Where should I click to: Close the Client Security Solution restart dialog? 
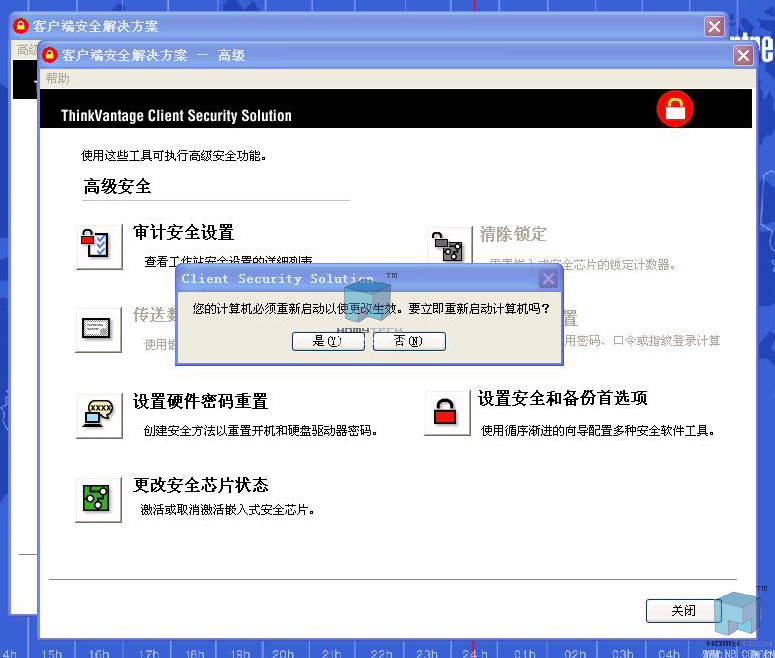548,279
